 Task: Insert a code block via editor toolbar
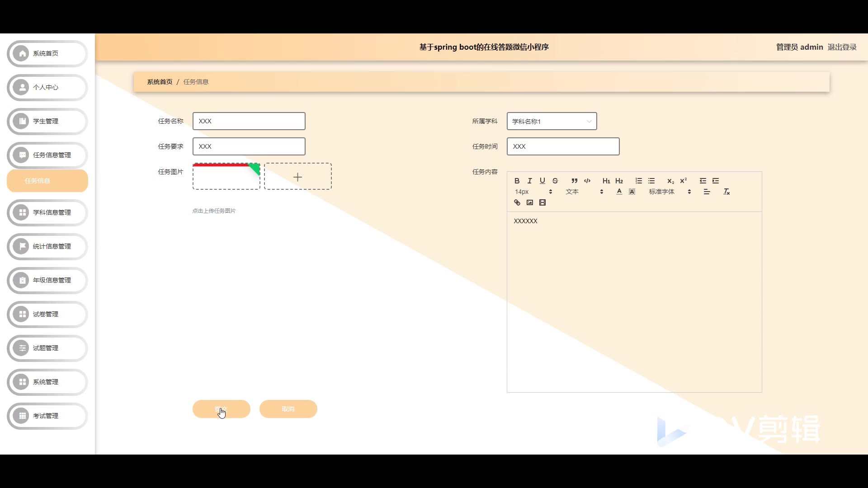pyautogui.click(x=587, y=181)
